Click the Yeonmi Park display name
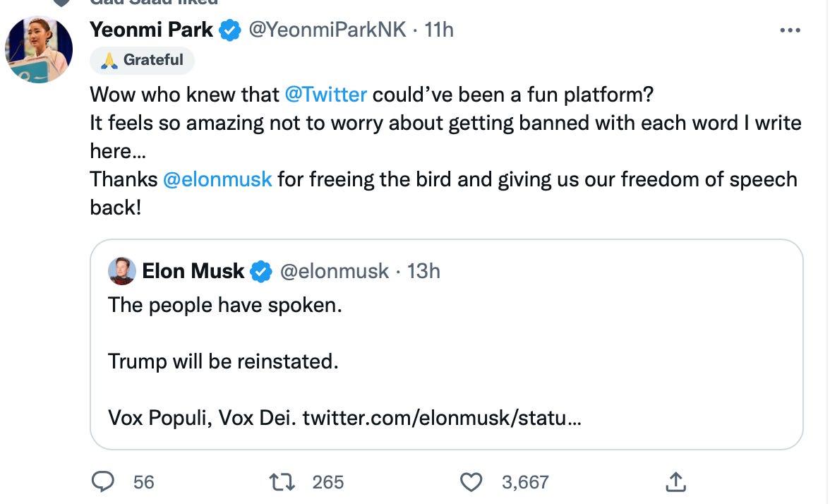Screen dimensions: 830x504 click(x=151, y=30)
